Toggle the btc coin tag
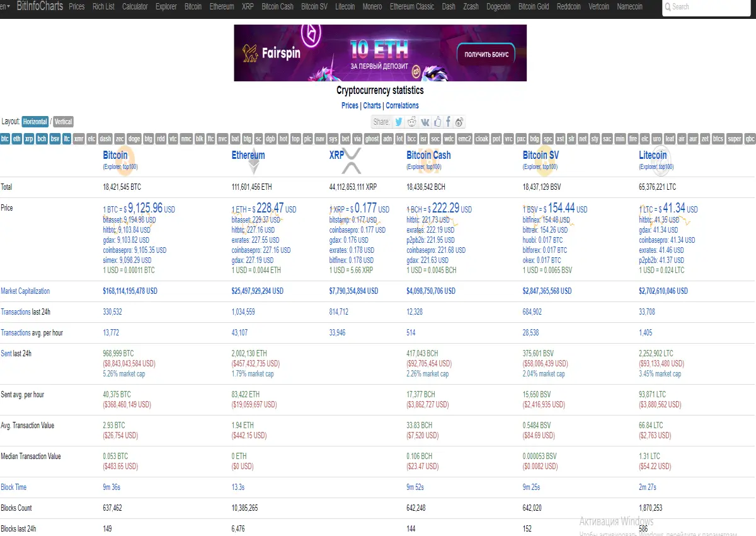 [x=5, y=139]
